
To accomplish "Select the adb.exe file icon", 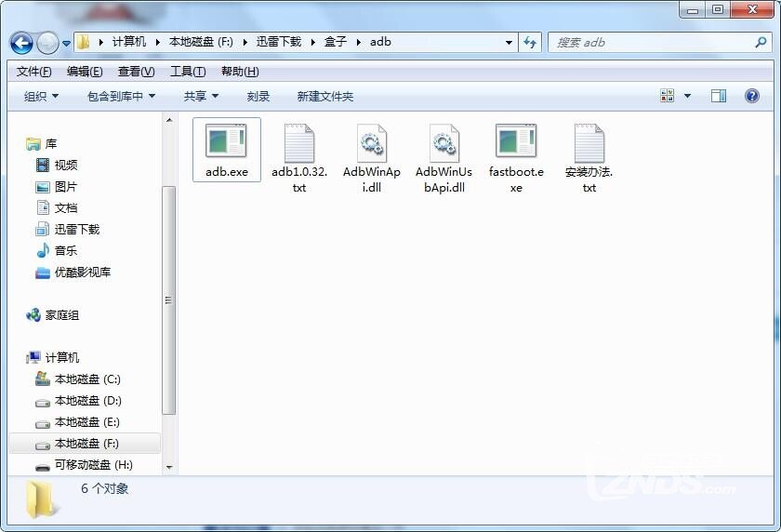I will (226, 142).
